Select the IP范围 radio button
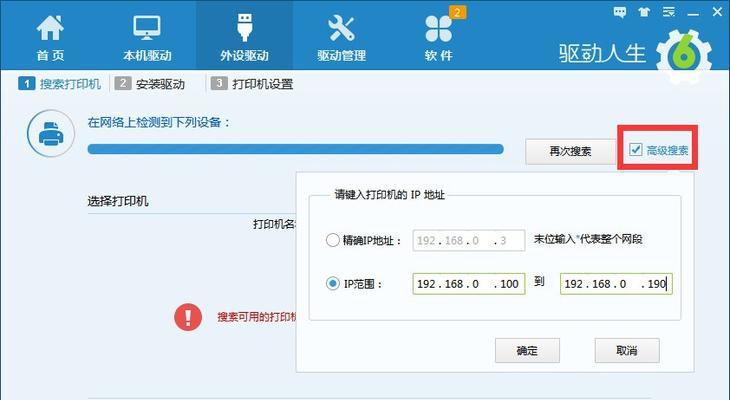 332,284
